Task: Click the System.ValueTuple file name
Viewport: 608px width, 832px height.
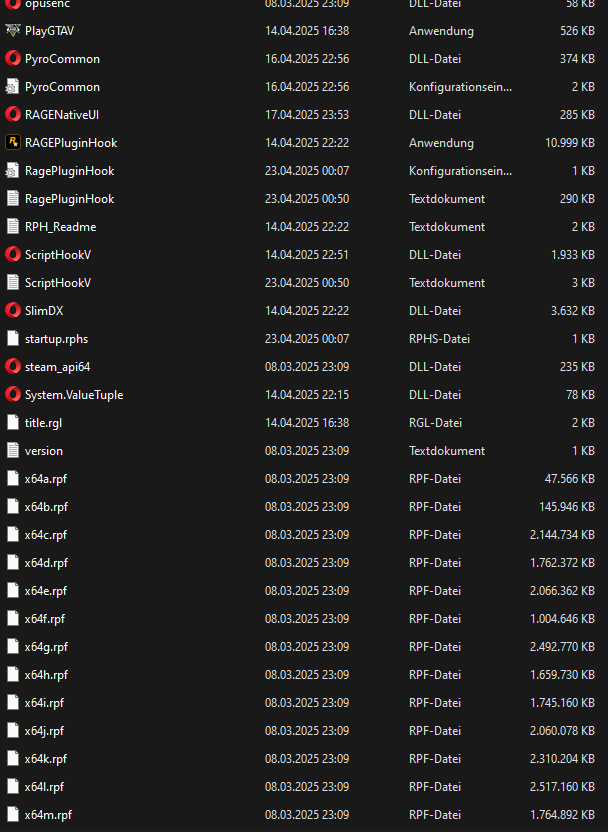Action: [74, 395]
